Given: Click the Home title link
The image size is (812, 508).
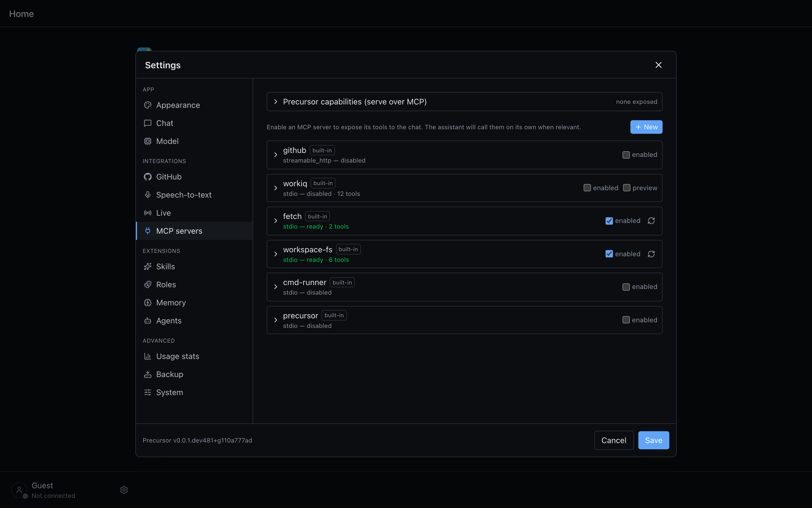Looking at the screenshot, I should 21,14.
